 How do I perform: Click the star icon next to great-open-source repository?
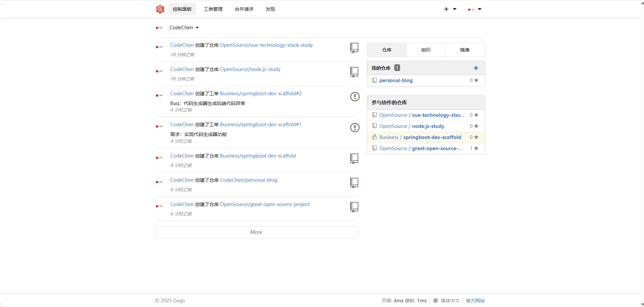(476, 148)
